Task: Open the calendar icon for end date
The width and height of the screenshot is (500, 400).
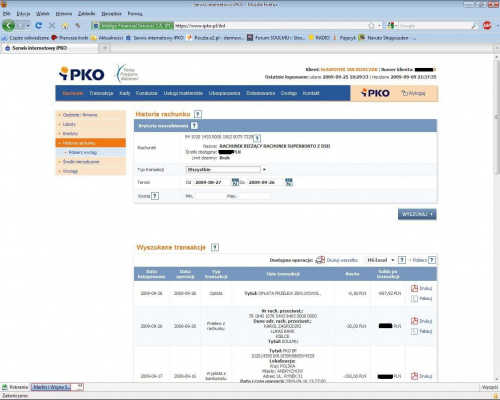Action: point(289,182)
